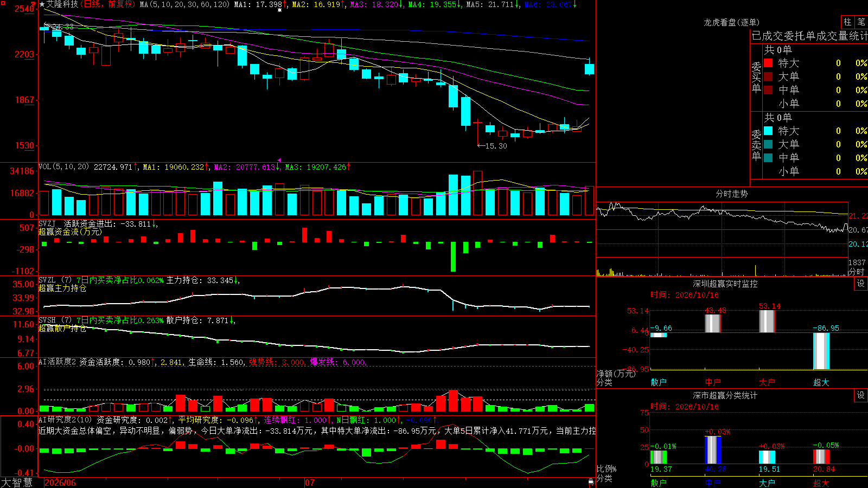Click the 已成交委托单成交量统计 header
This screenshot has height=488, width=868.
(x=809, y=36)
